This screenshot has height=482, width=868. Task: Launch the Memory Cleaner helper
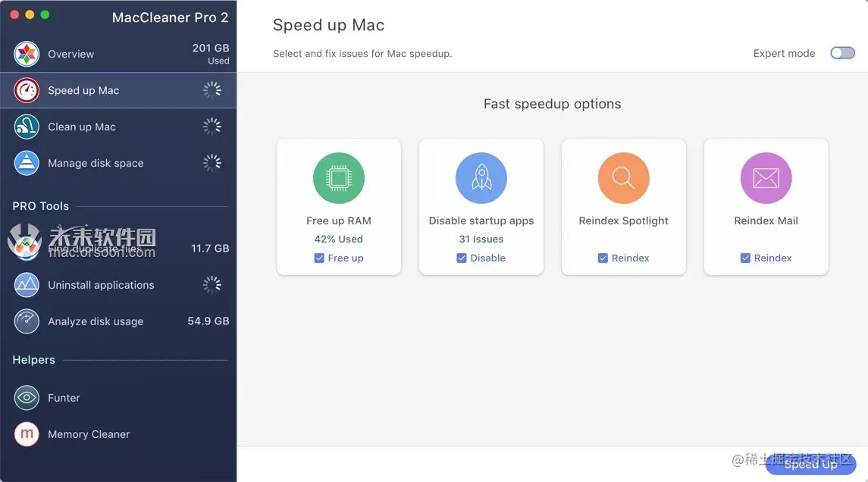pos(118,433)
